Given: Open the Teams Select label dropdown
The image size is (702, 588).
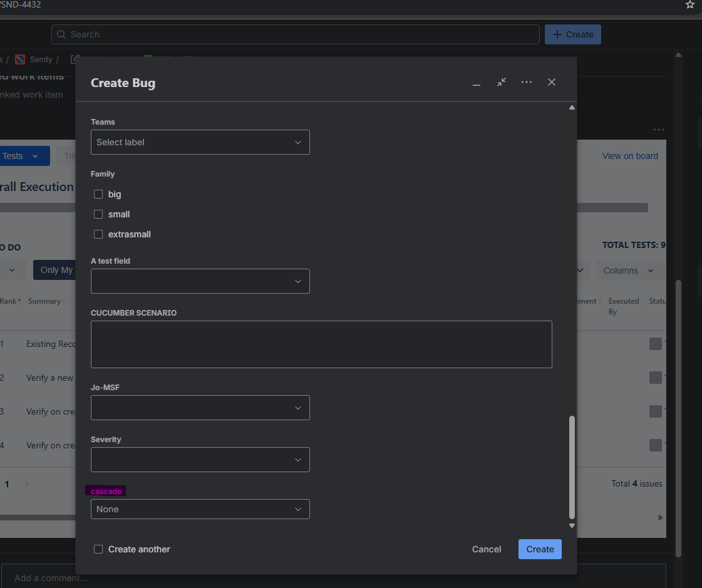Looking at the screenshot, I should click(x=200, y=142).
